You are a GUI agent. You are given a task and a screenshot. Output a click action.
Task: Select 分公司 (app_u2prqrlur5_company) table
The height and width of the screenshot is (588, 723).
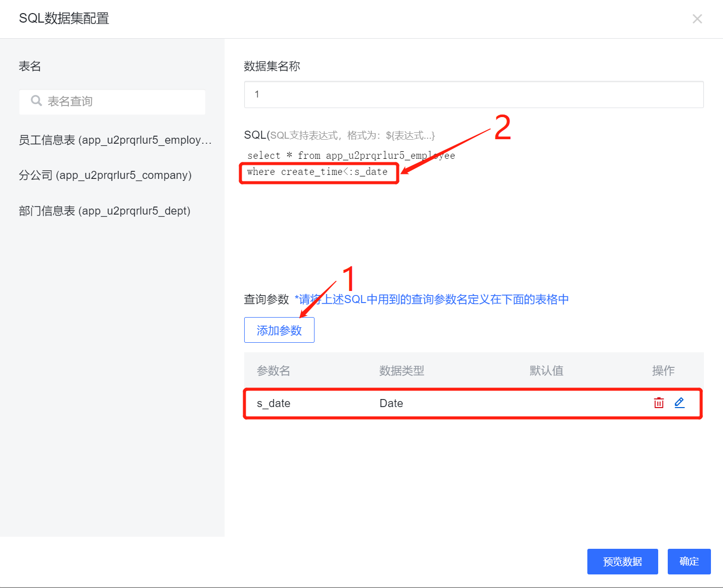tap(105, 175)
